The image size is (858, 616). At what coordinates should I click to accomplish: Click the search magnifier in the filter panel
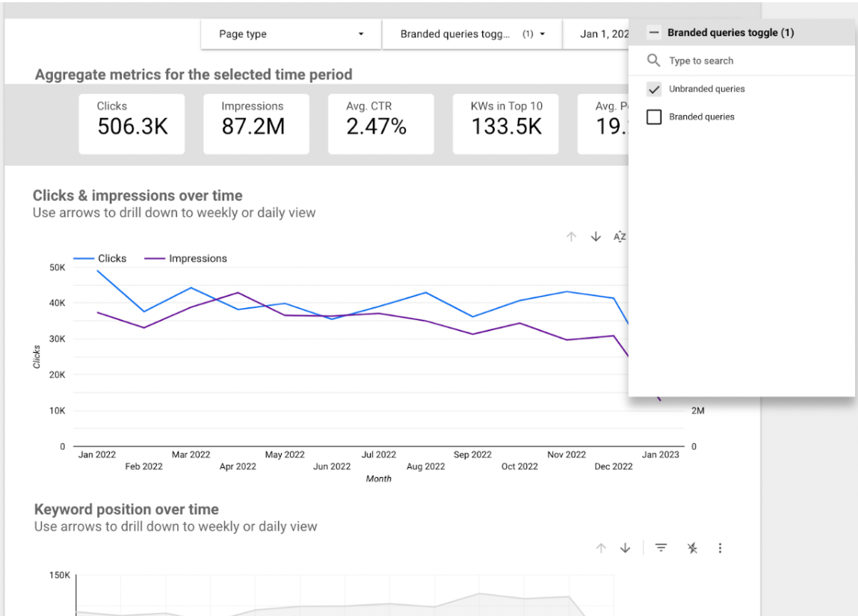(653, 61)
